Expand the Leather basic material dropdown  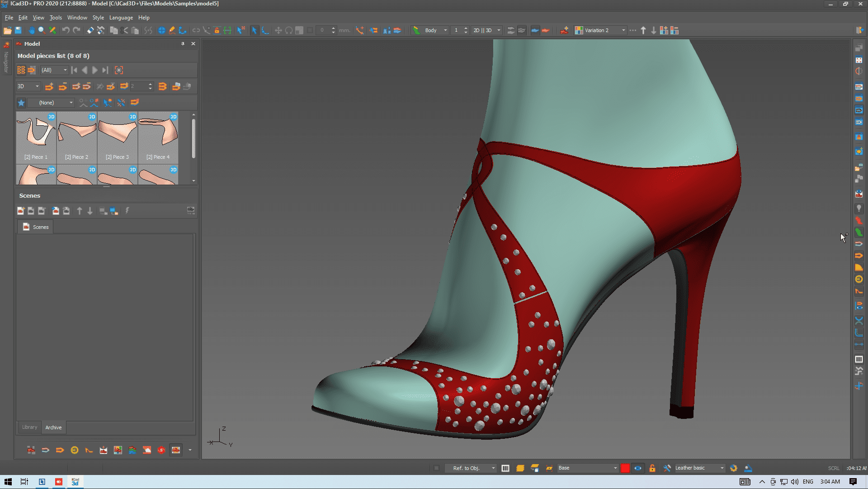click(722, 468)
